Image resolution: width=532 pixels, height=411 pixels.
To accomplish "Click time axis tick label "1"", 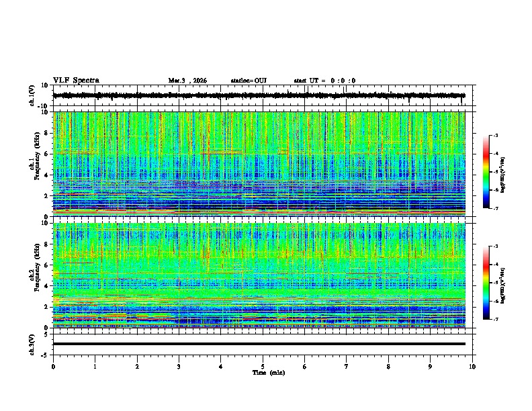I will (95, 367).
